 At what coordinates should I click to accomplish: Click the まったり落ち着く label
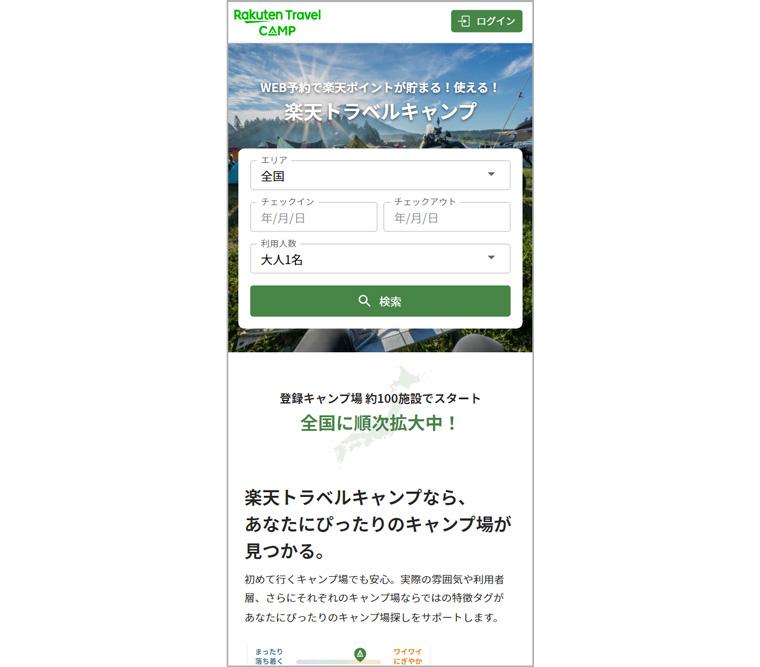pos(269,656)
